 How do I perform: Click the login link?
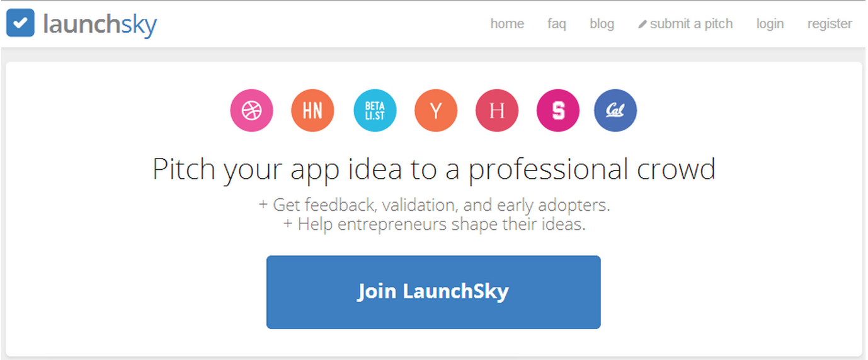pos(770,24)
